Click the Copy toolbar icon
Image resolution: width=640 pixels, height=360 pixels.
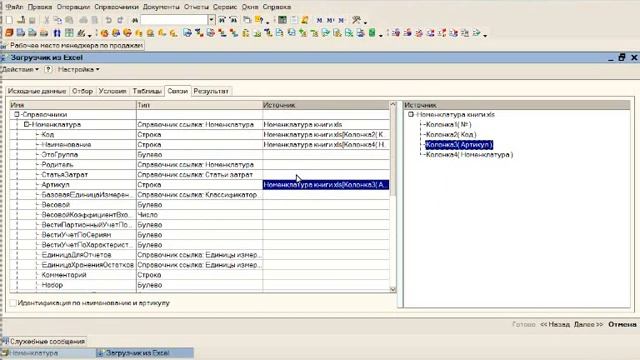58,20
